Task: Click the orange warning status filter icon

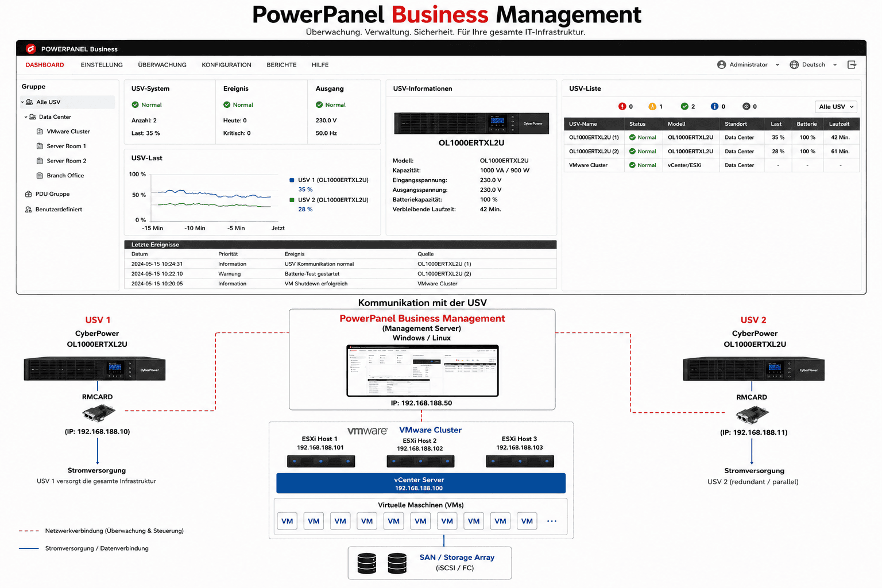Action: pos(652,106)
